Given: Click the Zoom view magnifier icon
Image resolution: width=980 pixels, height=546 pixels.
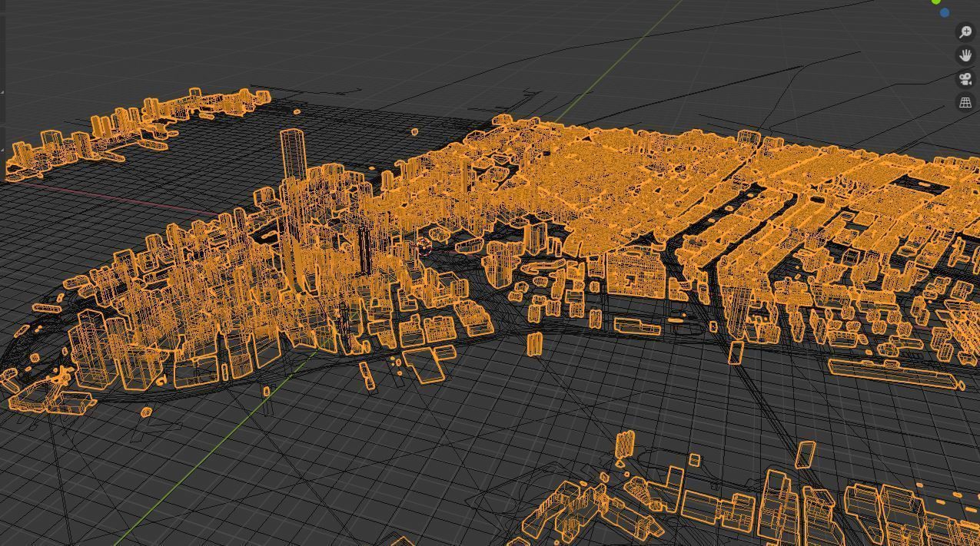Looking at the screenshot, I should click(x=965, y=31).
